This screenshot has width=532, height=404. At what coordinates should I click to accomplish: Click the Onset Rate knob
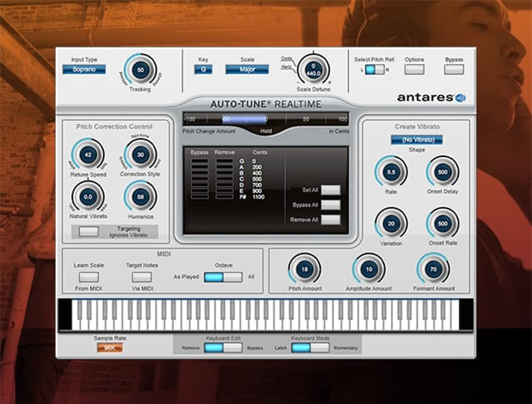click(x=442, y=224)
